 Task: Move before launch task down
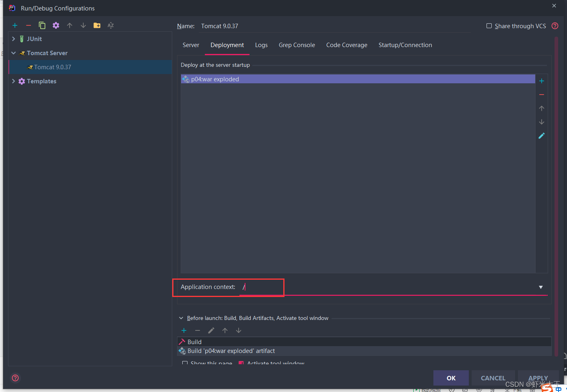click(x=239, y=330)
